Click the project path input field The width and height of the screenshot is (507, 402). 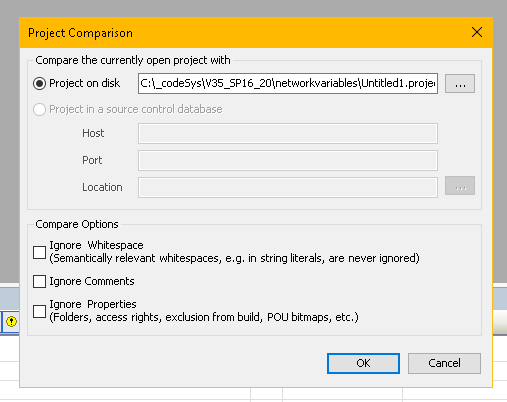(288, 83)
